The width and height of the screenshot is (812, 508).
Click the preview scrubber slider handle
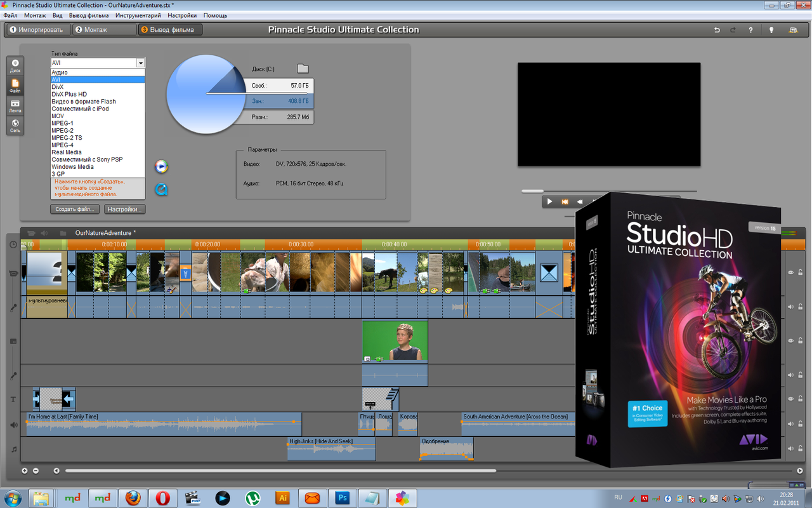pyautogui.click(x=532, y=190)
